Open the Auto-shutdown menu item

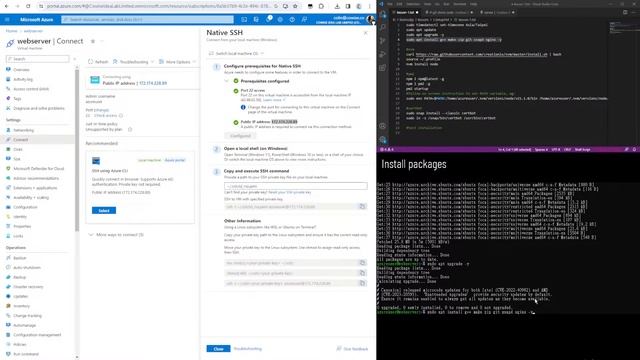[x=27, y=268]
